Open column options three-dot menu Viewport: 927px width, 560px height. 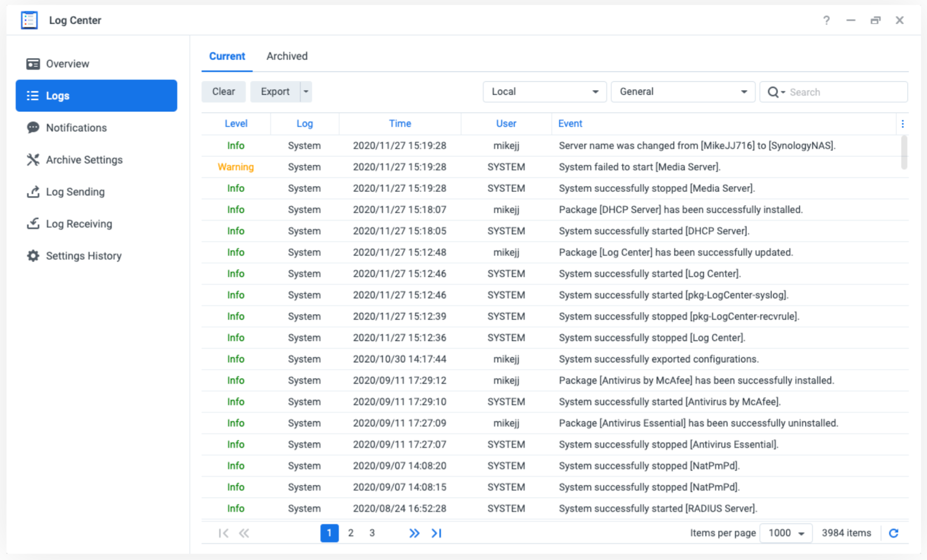[902, 124]
